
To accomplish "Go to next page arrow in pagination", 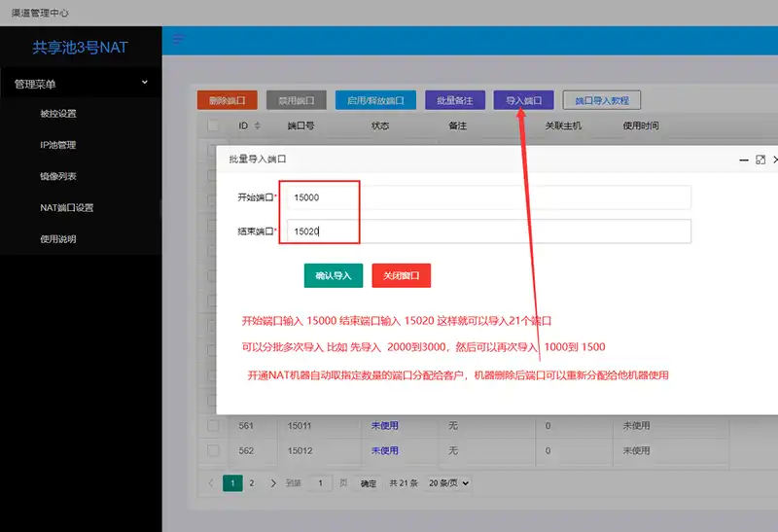I will [x=273, y=482].
